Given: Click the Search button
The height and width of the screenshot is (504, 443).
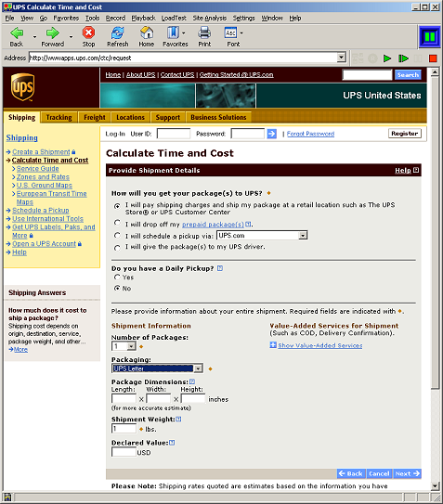Looking at the screenshot, I should pyautogui.click(x=408, y=75).
